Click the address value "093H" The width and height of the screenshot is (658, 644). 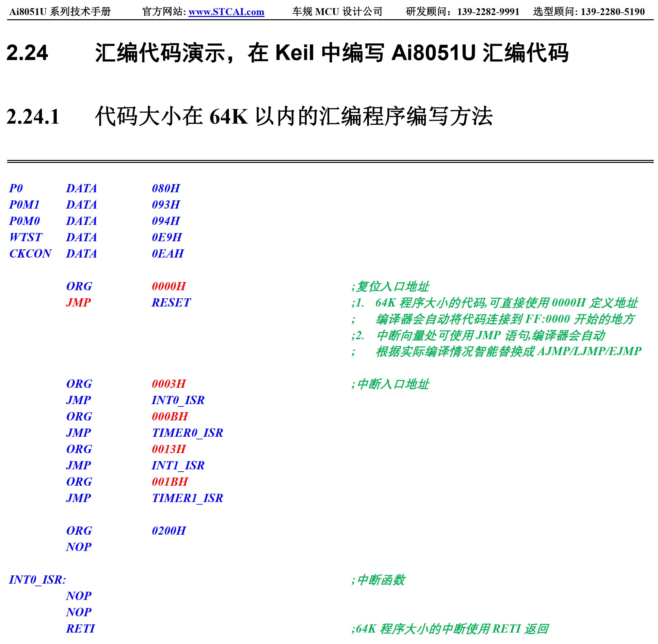tap(166, 205)
